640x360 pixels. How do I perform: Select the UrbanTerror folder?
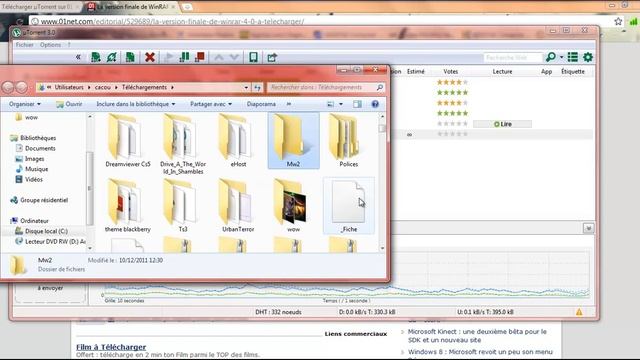[238, 206]
